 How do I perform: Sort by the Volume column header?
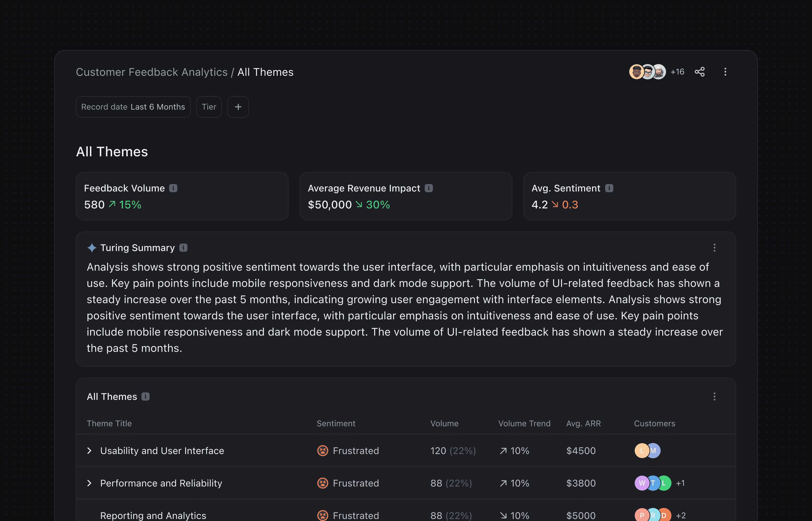444,424
